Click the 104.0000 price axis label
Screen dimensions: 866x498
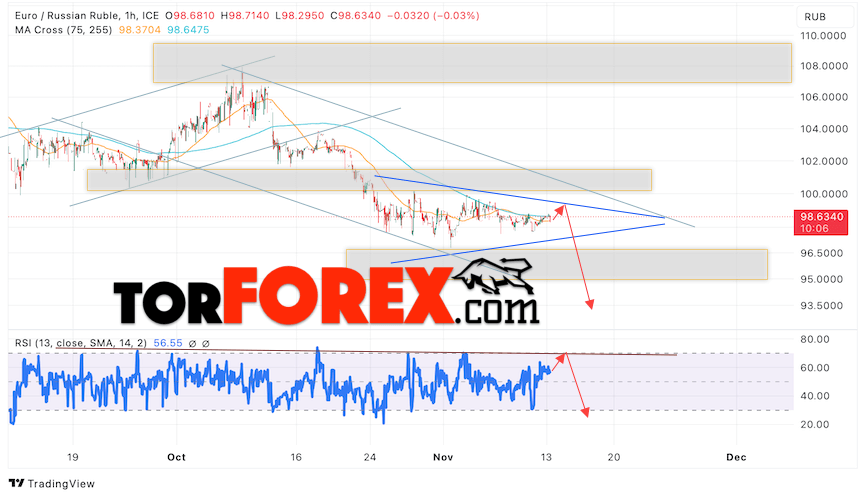(823, 129)
